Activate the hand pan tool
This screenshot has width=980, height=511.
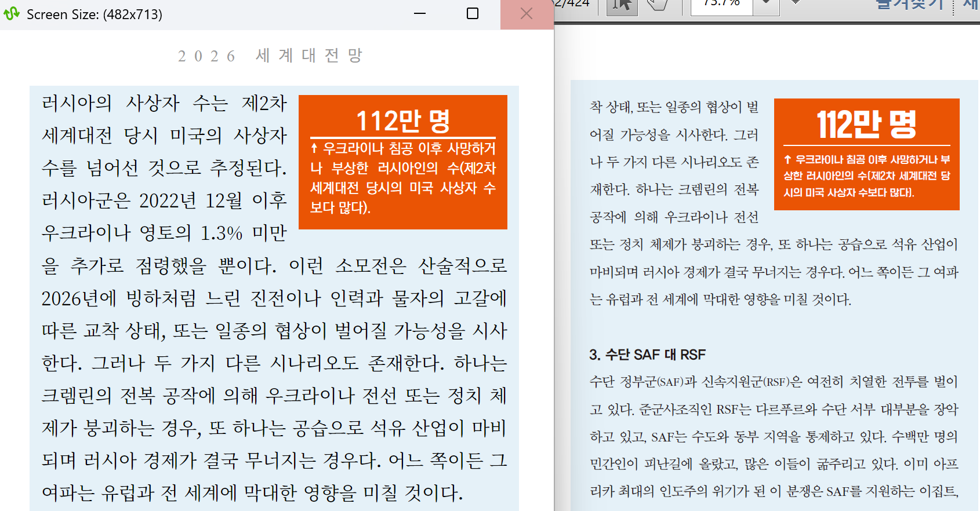658,5
